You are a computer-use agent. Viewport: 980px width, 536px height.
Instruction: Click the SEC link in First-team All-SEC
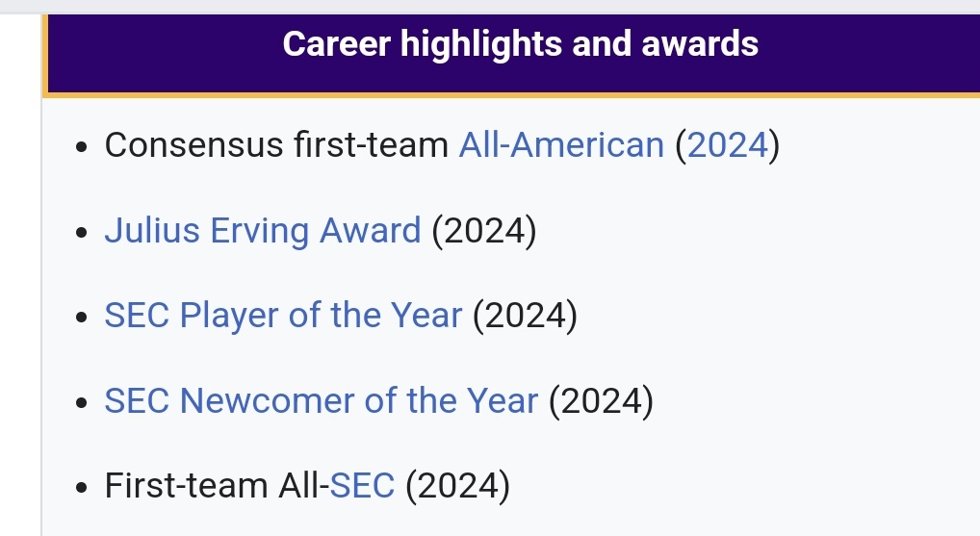click(x=362, y=485)
